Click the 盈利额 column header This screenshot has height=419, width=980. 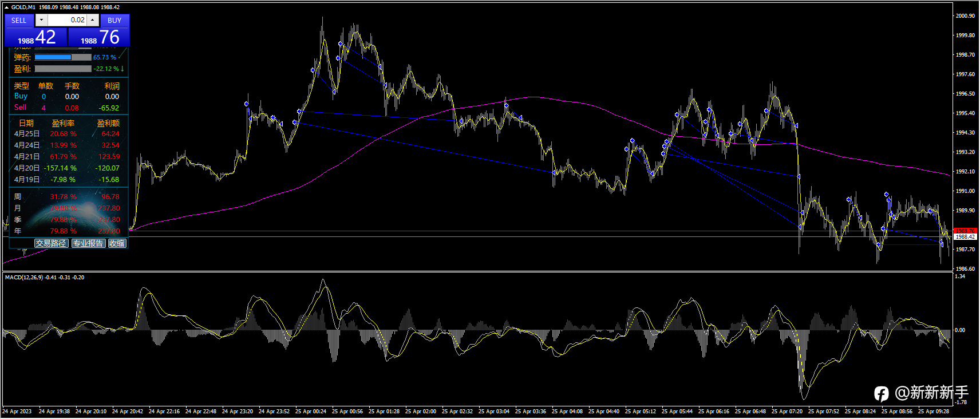[x=108, y=123]
